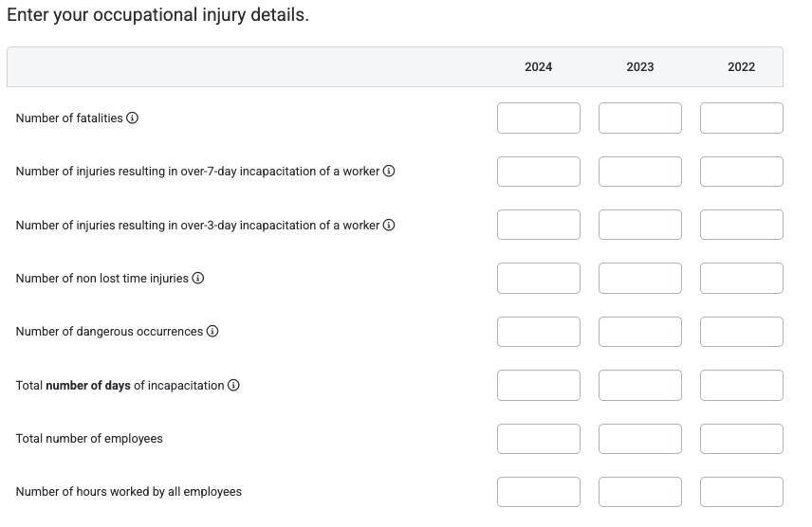
Task: Click the 2024 dangerous occurrences field
Action: pyautogui.click(x=539, y=332)
